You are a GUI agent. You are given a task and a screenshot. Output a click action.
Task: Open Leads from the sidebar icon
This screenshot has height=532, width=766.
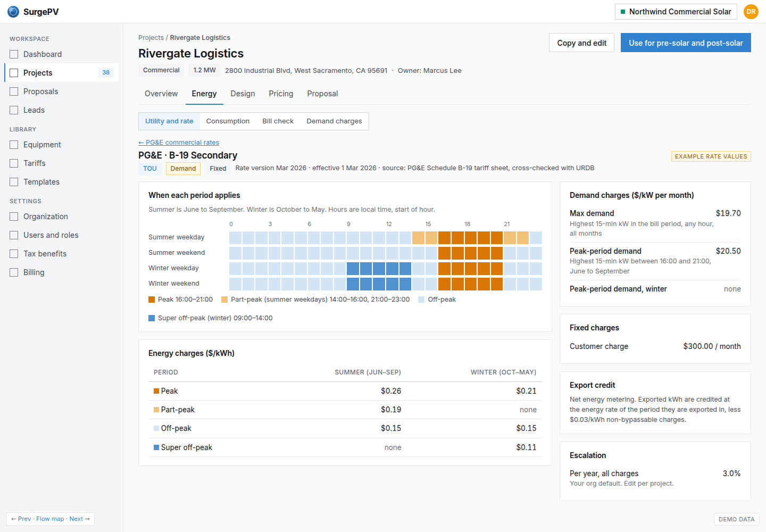point(14,110)
